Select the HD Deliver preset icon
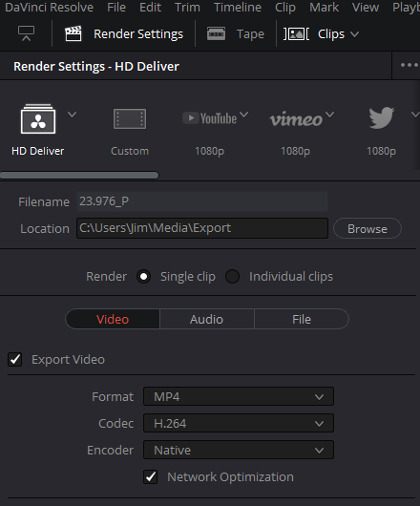This screenshot has height=506, width=420. [x=38, y=118]
